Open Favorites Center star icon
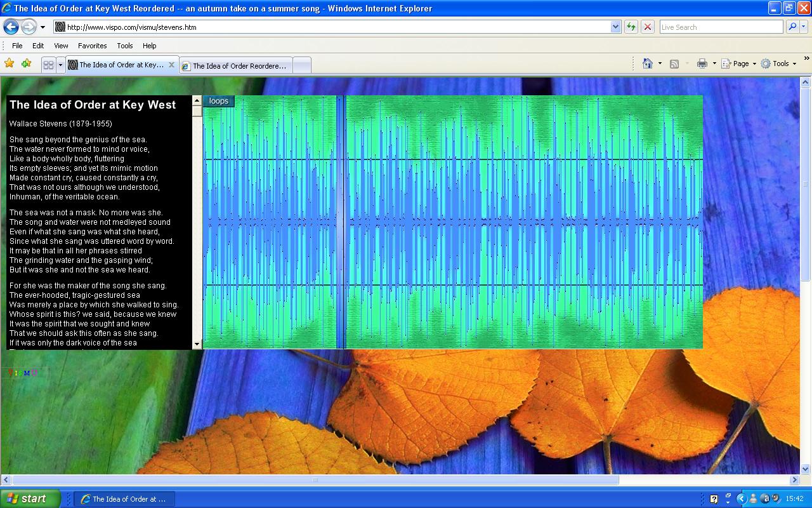 click(9, 63)
